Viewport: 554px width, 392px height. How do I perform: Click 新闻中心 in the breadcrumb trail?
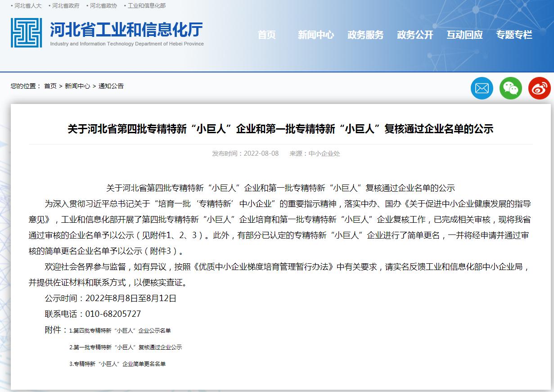[x=77, y=86]
